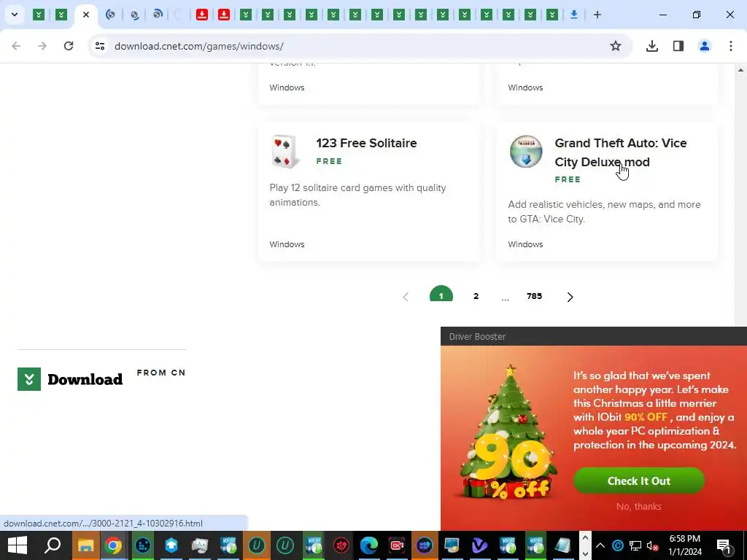The image size is (747, 560).
Task: Open Microsoft Edge from taskbar
Action: [368, 545]
